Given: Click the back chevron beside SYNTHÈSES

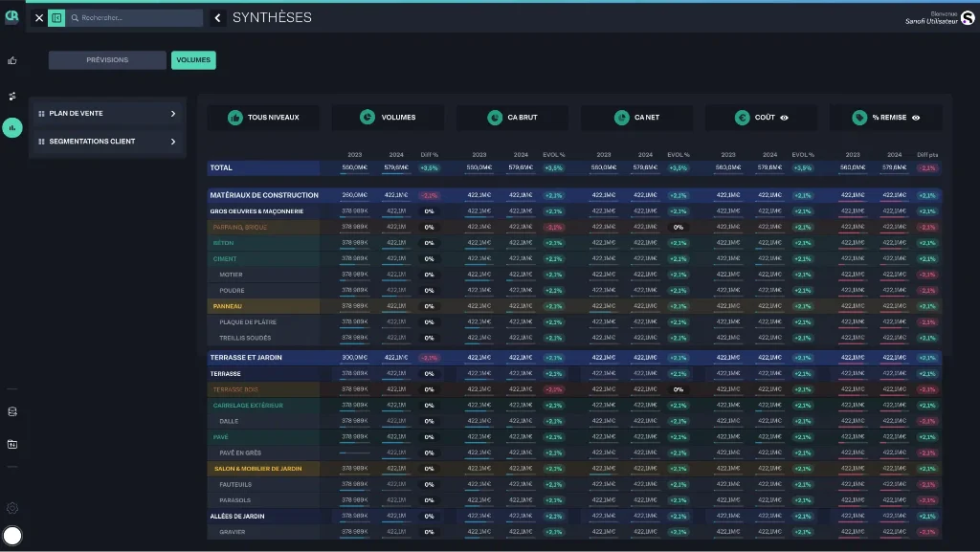Looking at the screenshot, I should coord(217,18).
